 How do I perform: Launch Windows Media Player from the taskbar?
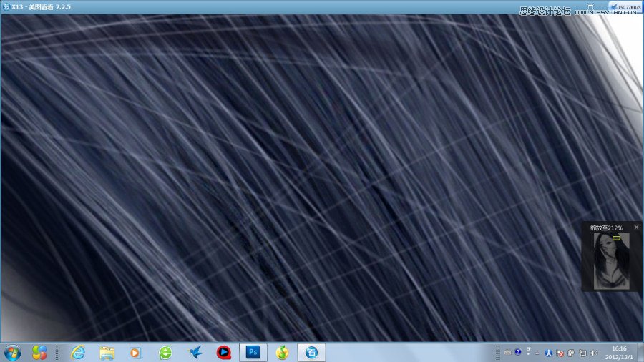pyautogui.click(x=135, y=353)
